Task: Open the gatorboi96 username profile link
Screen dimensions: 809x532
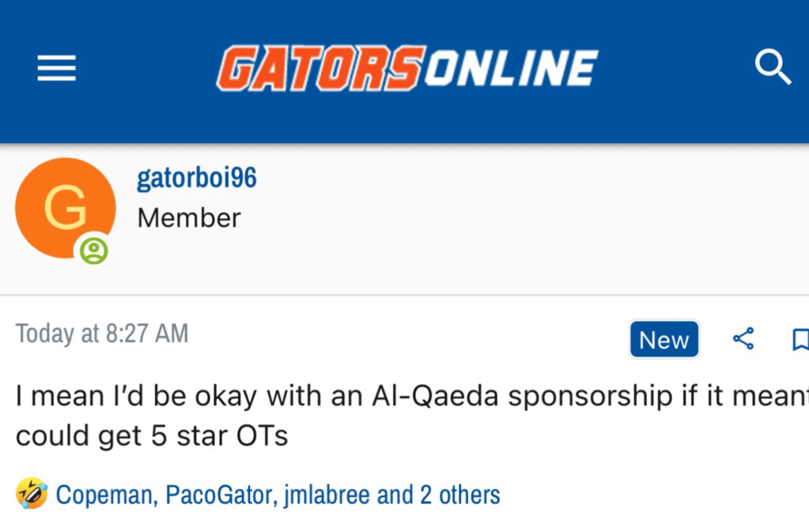Action: pyautogui.click(x=196, y=178)
